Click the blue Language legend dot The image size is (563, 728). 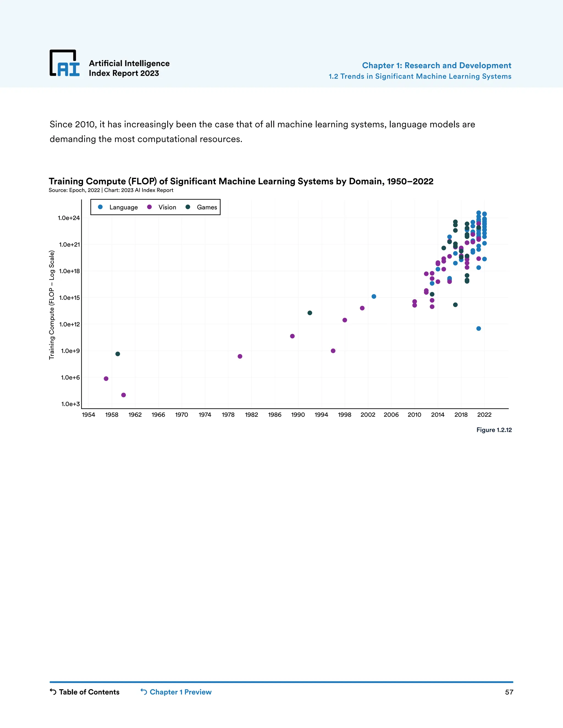(100, 207)
